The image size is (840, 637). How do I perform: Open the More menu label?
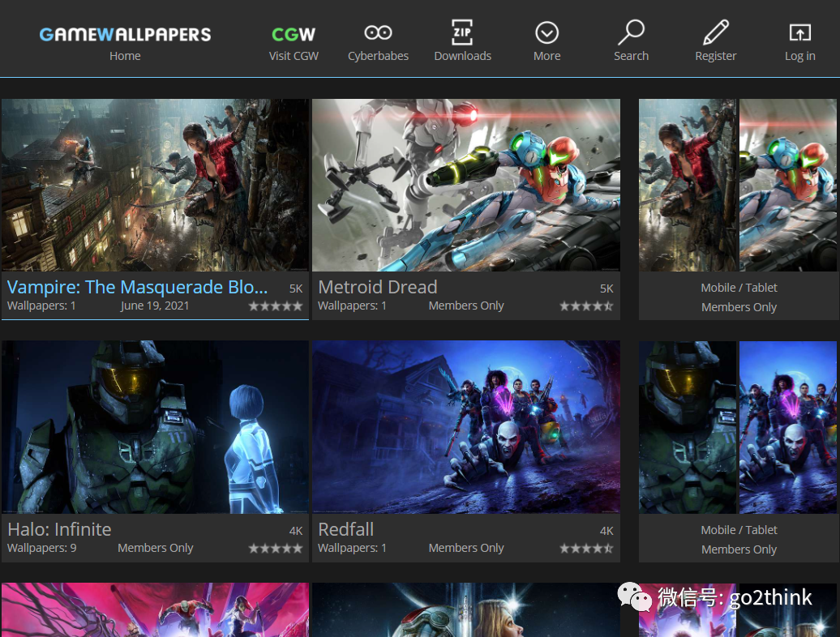[547, 56]
